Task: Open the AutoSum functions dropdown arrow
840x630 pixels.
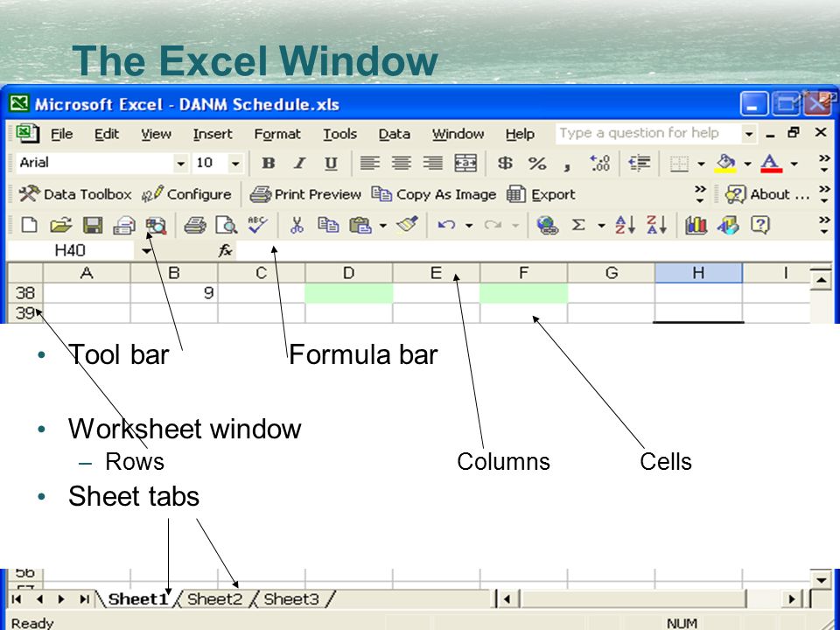Action: coord(601,226)
